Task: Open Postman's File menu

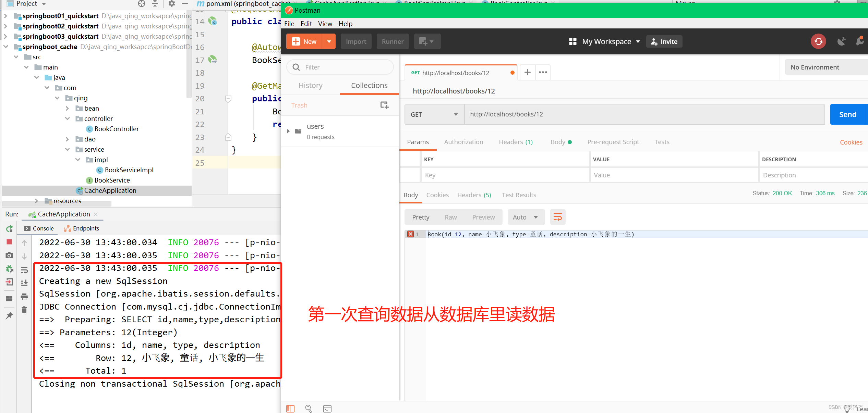Action: 289,24
